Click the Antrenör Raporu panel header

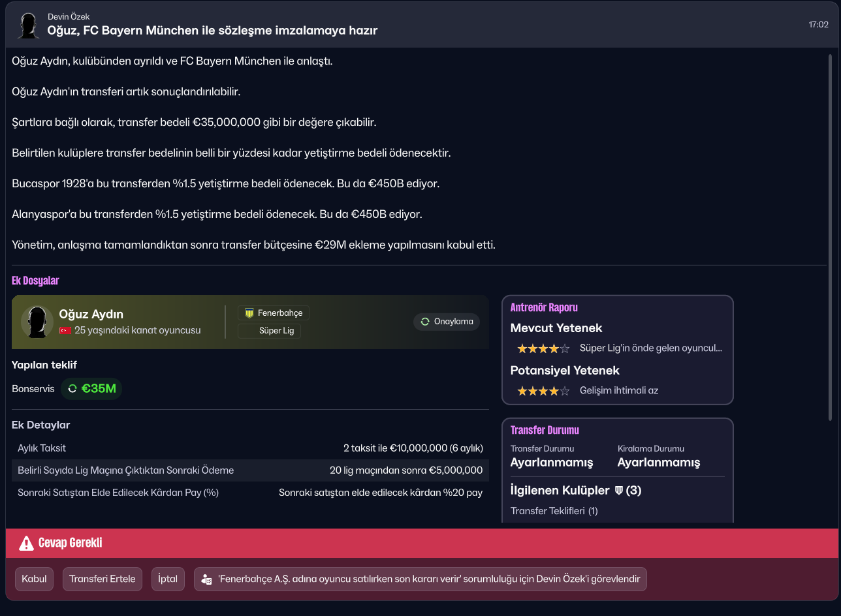click(x=544, y=307)
